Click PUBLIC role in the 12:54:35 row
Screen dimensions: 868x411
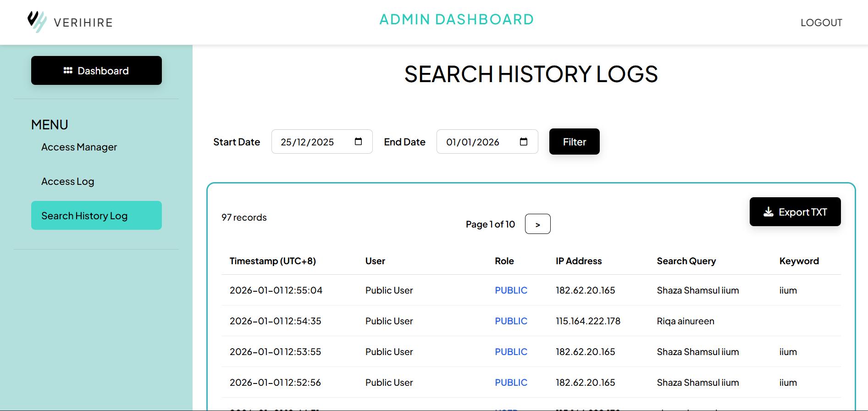click(511, 321)
